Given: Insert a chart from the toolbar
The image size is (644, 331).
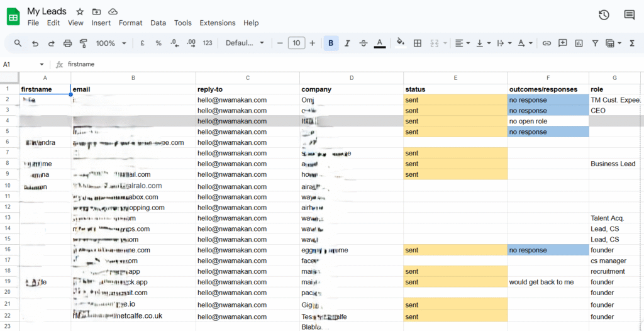Looking at the screenshot, I should pyautogui.click(x=579, y=43).
